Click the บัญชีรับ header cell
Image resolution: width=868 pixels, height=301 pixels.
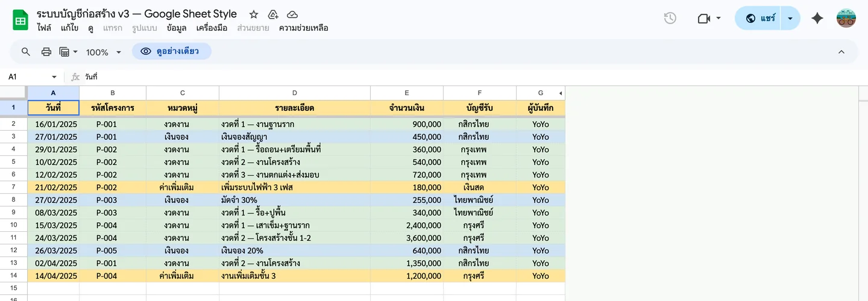click(480, 108)
